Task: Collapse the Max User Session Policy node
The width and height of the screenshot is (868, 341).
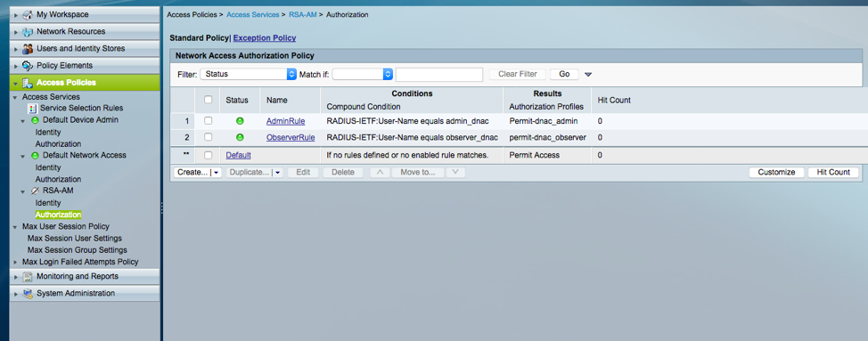Action: click(x=15, y=227)
